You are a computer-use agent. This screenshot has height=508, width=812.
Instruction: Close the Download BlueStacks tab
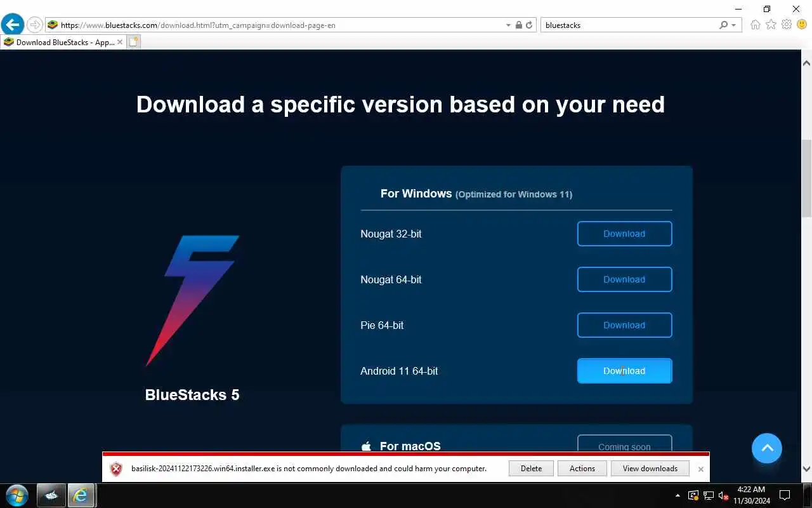[120, 43]
